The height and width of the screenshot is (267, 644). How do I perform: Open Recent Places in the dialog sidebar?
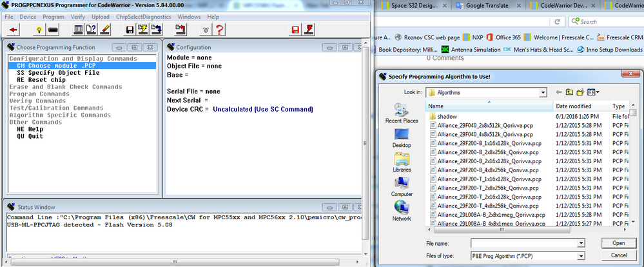pos(402,113)
